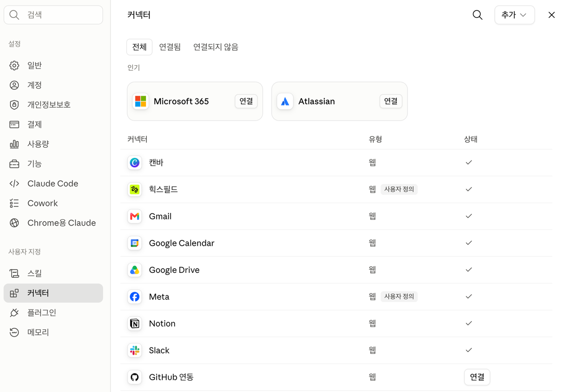Select the Google Drive row name

(x=174, y=270)
